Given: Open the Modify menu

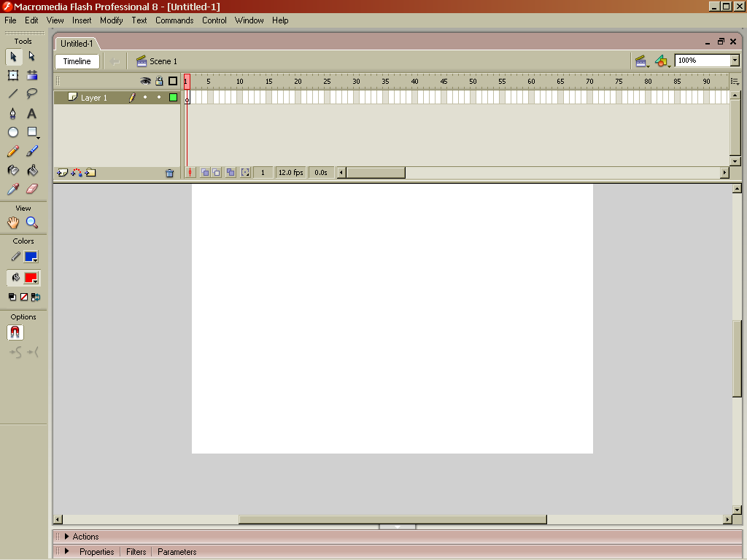Looking at the screenshot, I should tap(112, 20).
